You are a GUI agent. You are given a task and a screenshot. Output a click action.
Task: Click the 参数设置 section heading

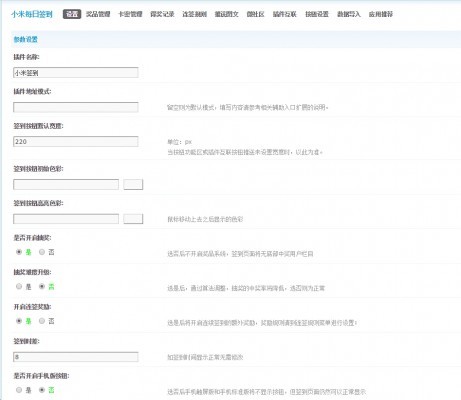click(26, 39)
